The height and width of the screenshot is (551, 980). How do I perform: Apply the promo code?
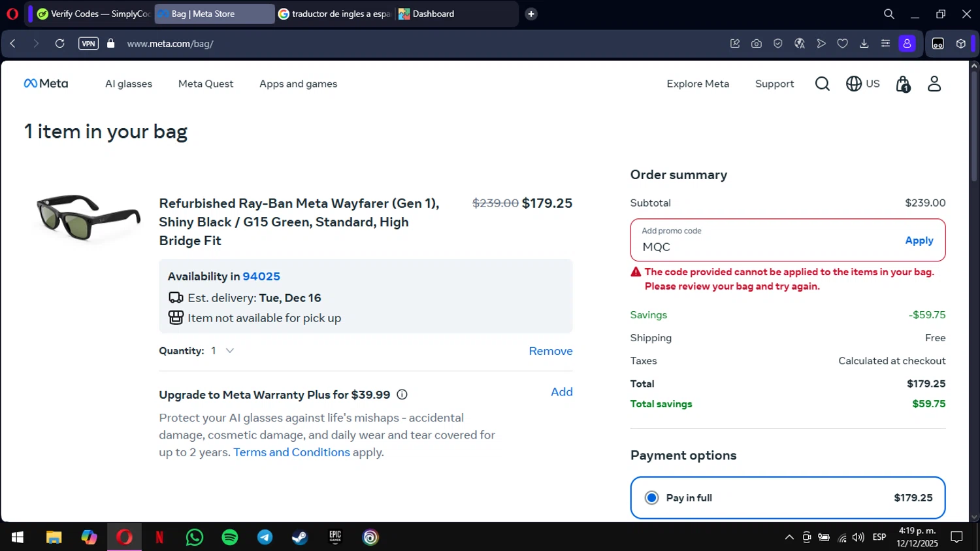click(x=919, y=241)
